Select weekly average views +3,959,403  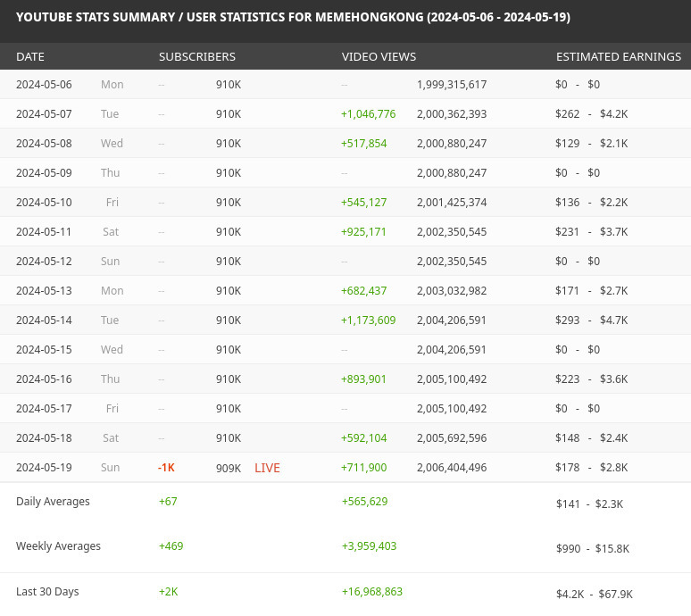pyautogui.click(x=369, y=546)
